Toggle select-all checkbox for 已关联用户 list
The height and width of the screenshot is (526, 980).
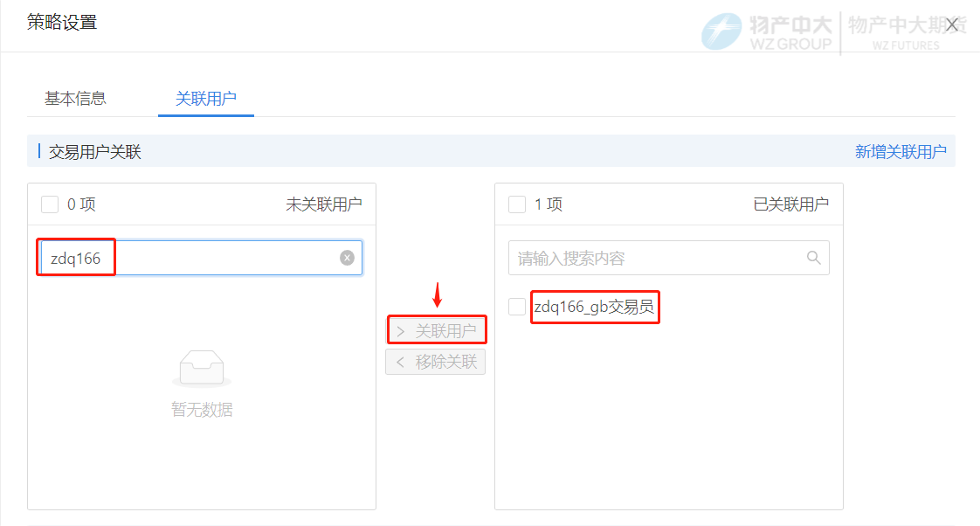point(517,204)
